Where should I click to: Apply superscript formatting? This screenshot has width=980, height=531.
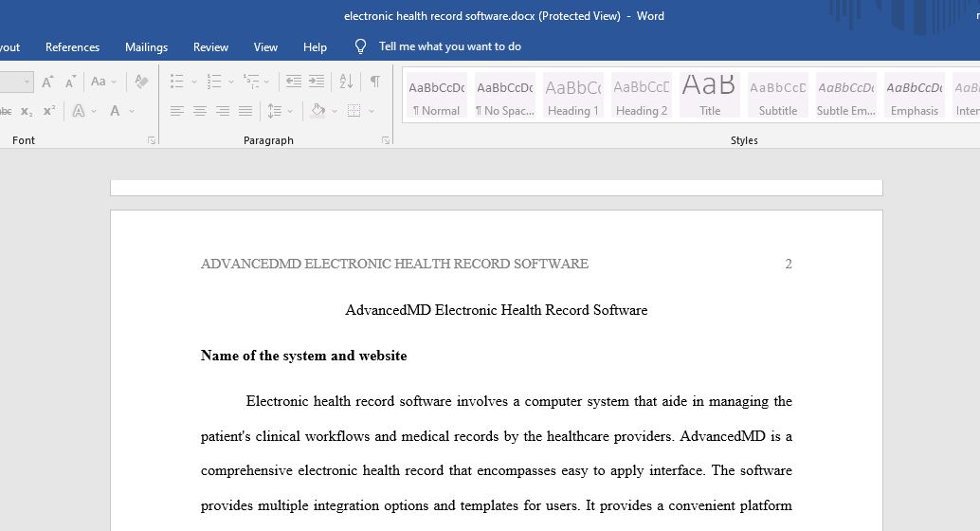(49, 111)
